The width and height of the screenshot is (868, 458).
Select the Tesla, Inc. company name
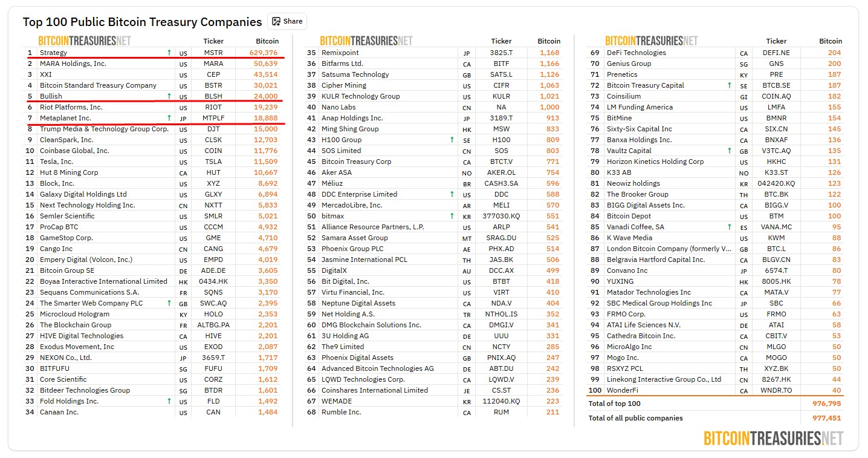click(x=56, y=162)
